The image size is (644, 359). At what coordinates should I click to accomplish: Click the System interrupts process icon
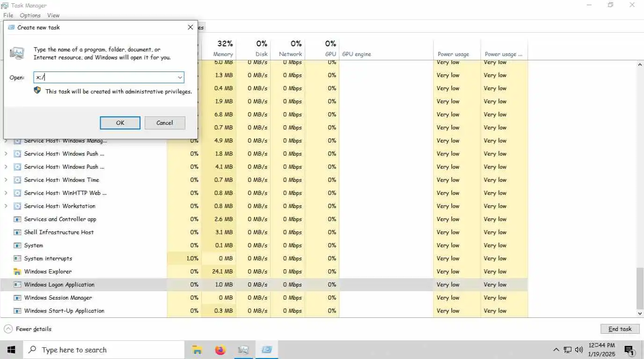pyautogui.click(x=17, y=258)
